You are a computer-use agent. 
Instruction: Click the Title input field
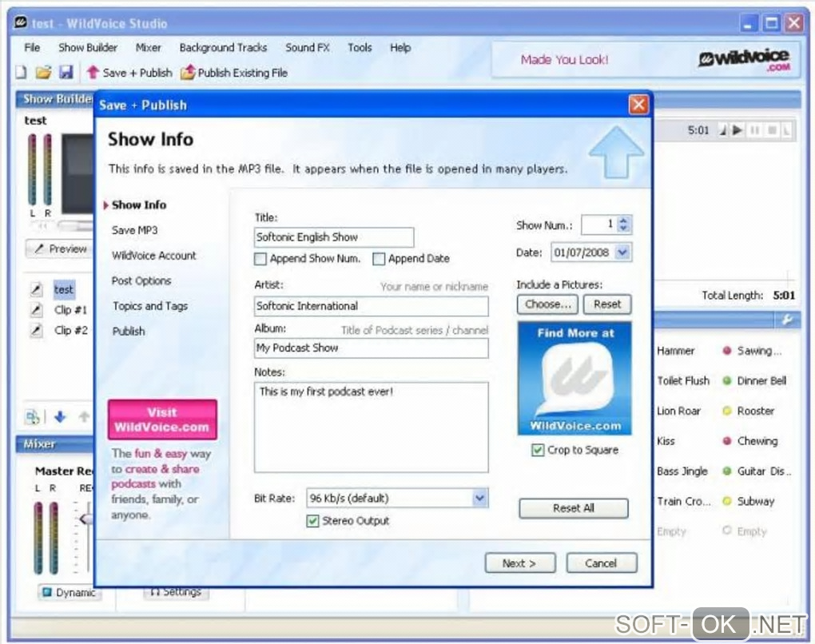point(334,237)
